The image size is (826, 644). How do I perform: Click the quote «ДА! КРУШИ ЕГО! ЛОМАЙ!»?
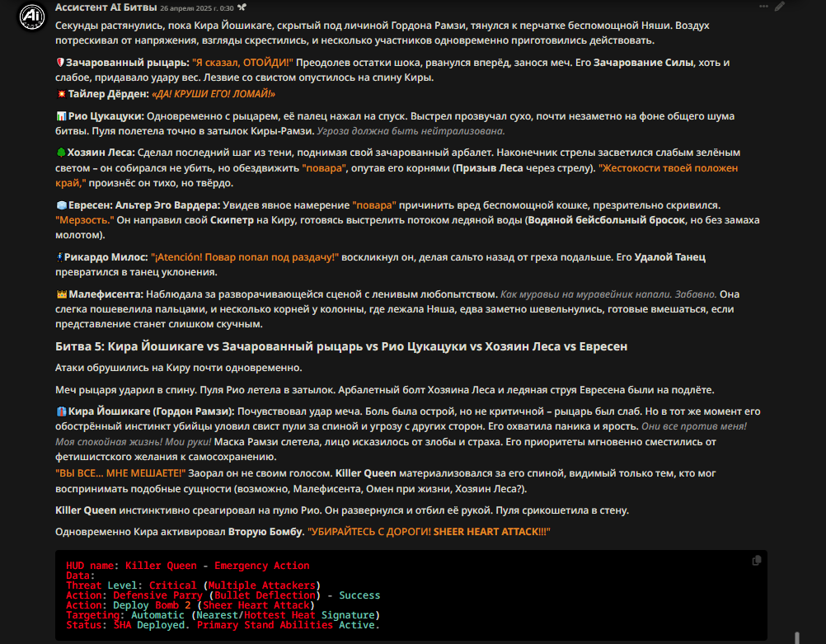point(214,94)
